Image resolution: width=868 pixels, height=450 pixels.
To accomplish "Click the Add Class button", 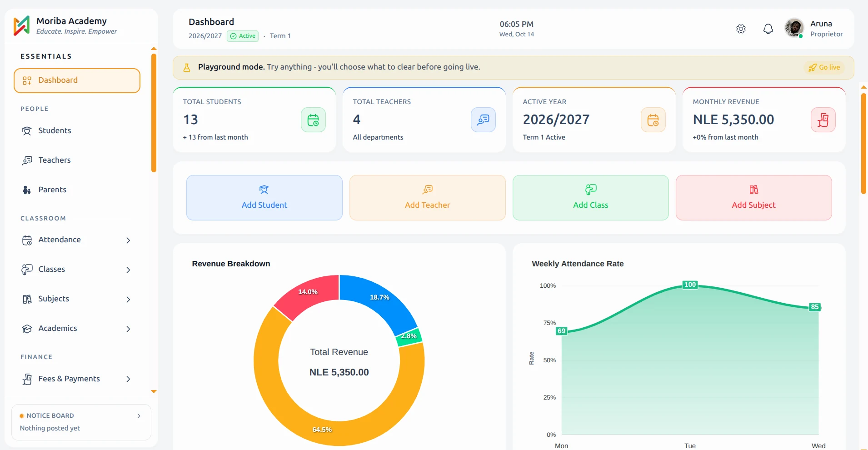I will tap(590, 198).
